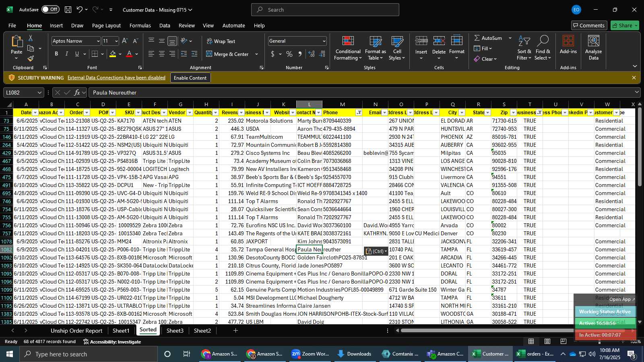Click Windows Start button
The image size is (644, 362).
pyautogui.click(x=10, y=354)
